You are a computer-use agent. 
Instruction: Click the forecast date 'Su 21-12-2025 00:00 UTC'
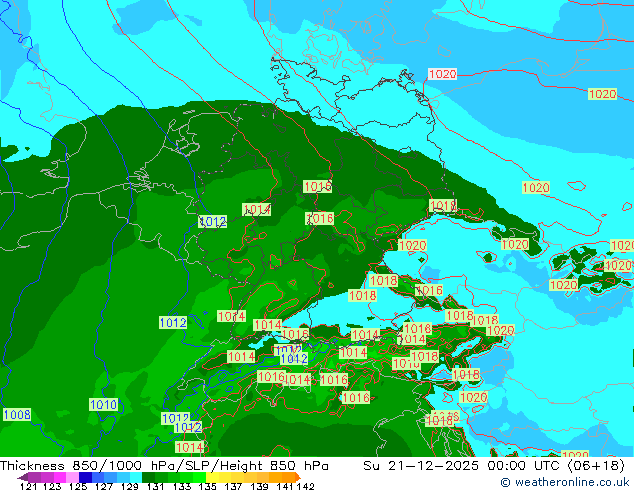(463, 466)
